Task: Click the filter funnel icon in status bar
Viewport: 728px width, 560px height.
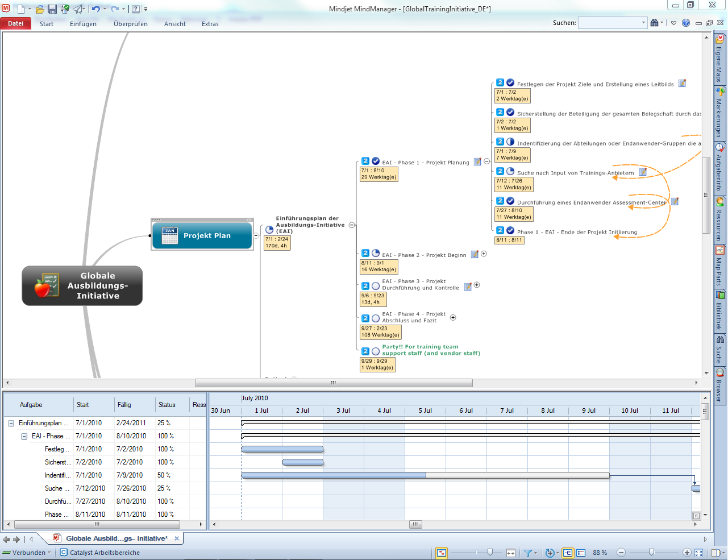Action: (528, 553)
